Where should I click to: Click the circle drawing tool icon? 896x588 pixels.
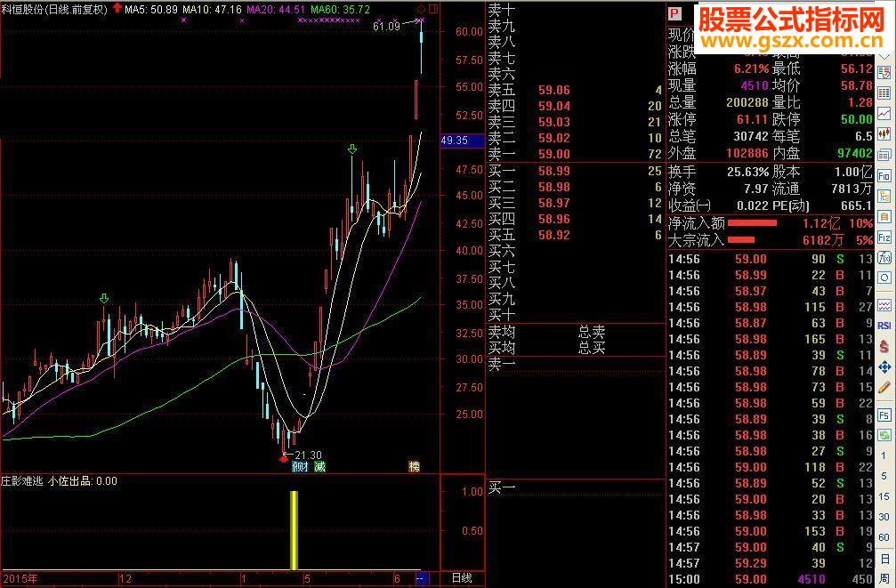[884, 278]
